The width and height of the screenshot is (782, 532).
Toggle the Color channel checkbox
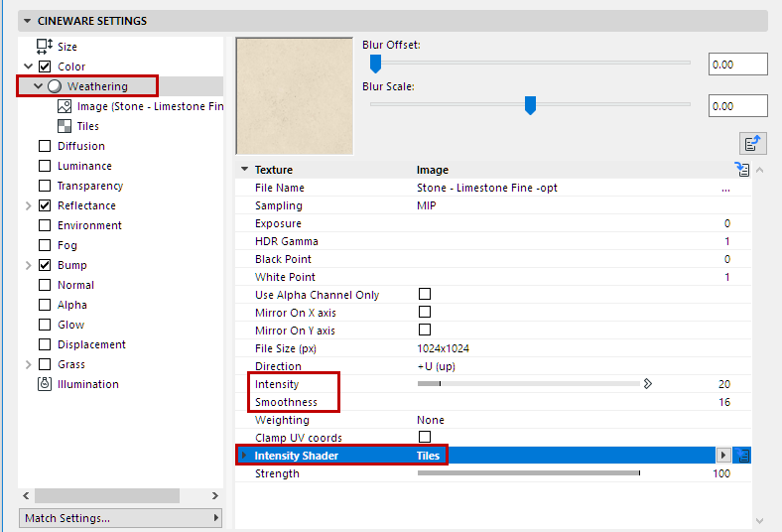click(45, 66)
